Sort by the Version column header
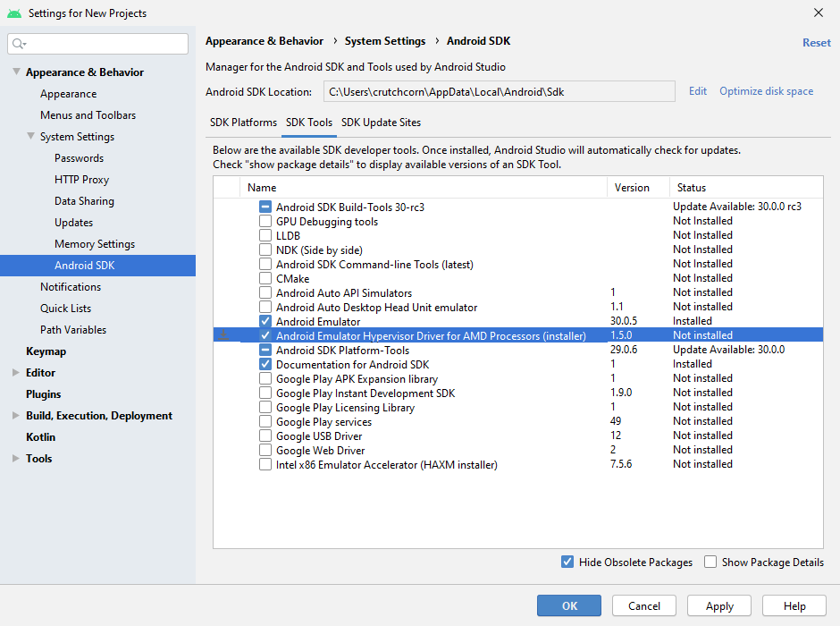 639,188
